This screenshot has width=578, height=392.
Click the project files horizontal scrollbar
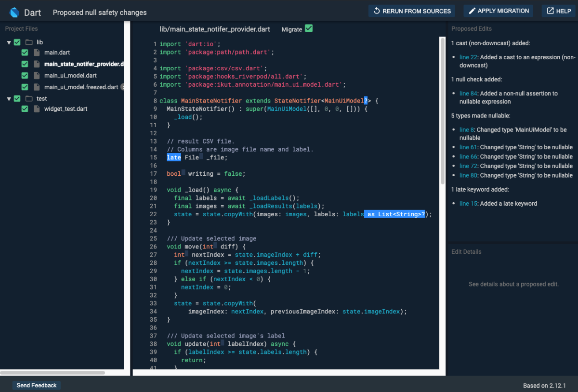(x=53, y=373)
